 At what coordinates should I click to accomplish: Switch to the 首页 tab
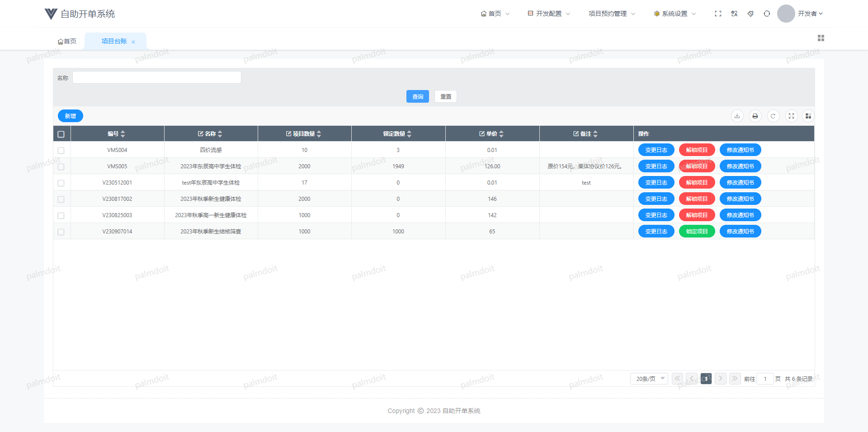(67, 41)
